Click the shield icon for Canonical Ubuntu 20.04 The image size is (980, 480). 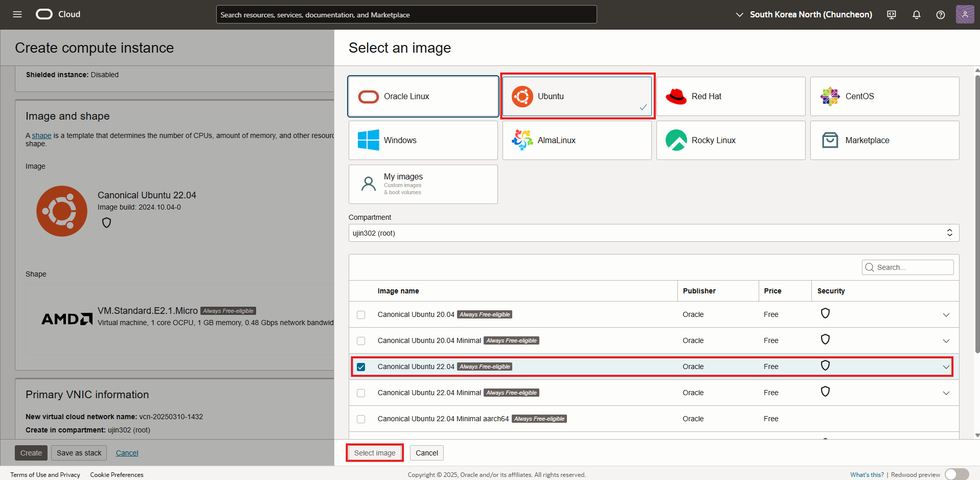point(825,313)
